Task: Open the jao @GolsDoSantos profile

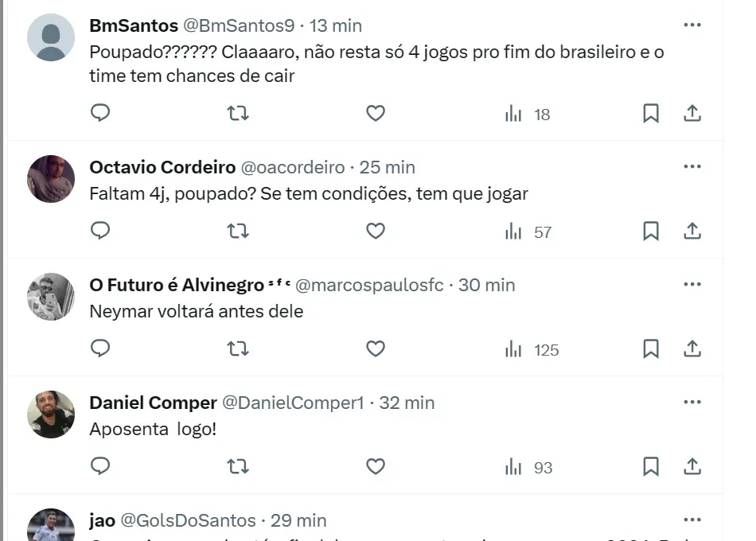Action: click(x=102, y=520)
